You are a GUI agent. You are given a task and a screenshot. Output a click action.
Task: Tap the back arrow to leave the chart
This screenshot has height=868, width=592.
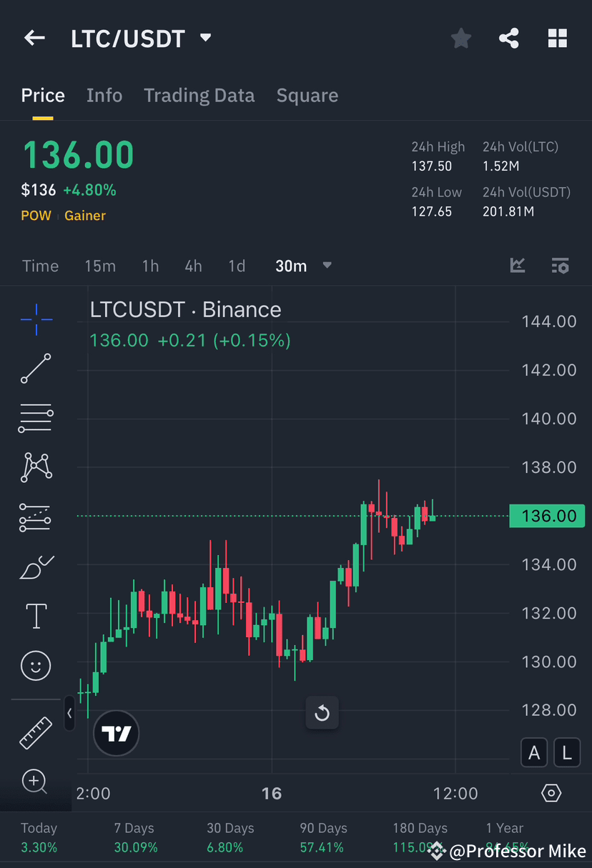point(34,38)
